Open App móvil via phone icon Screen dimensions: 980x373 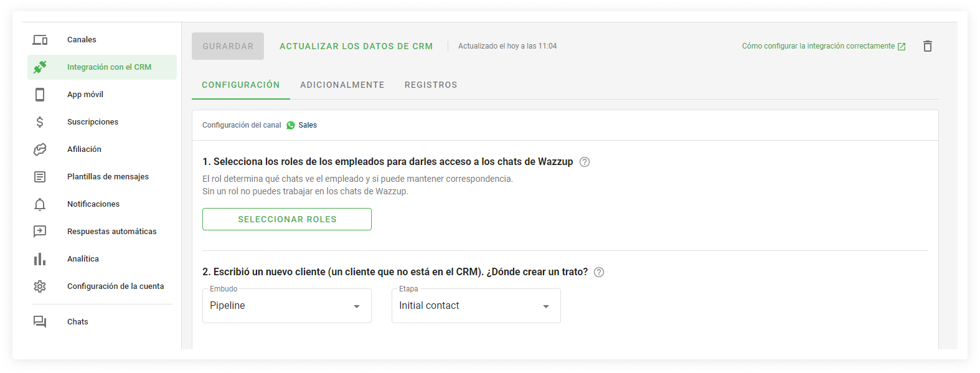pos(40,95)
